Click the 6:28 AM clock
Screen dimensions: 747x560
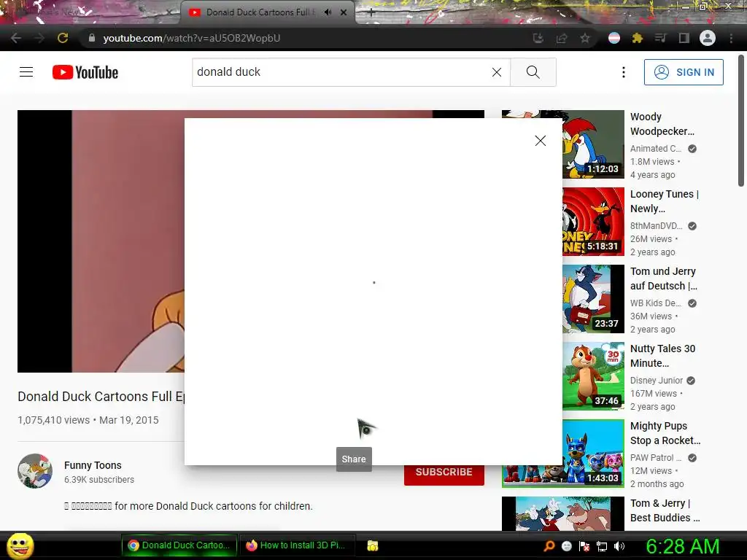(x=682, y=546)
